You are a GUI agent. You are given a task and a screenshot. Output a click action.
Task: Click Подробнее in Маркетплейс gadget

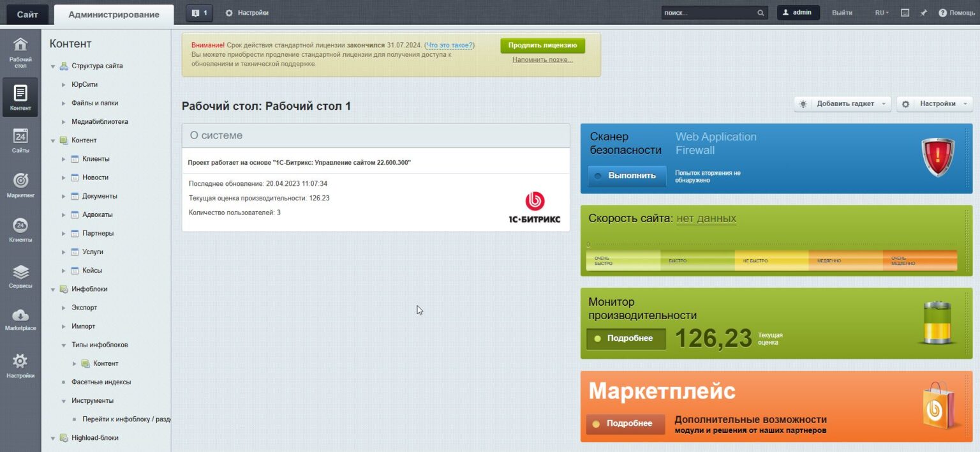tap(625, 424)
